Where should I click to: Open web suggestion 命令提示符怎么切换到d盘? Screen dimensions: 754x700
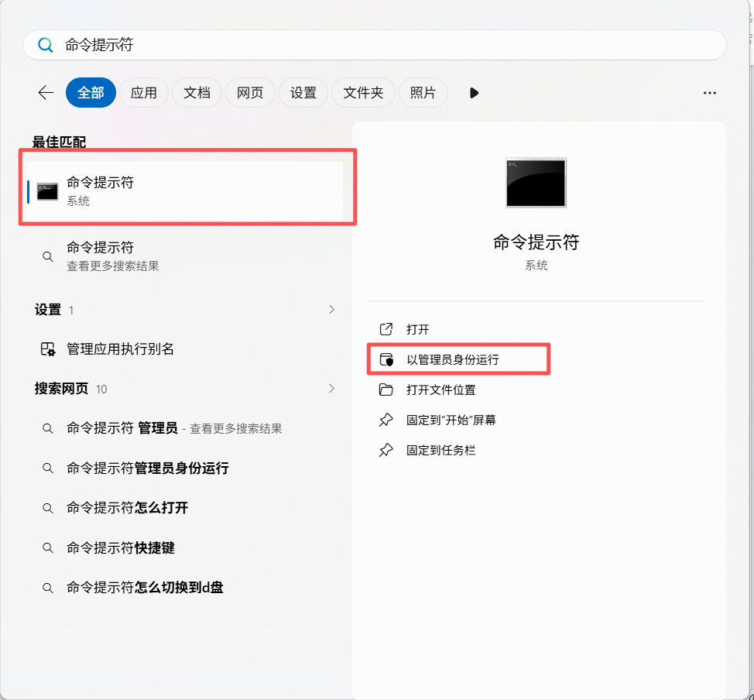tap(145, 588)
